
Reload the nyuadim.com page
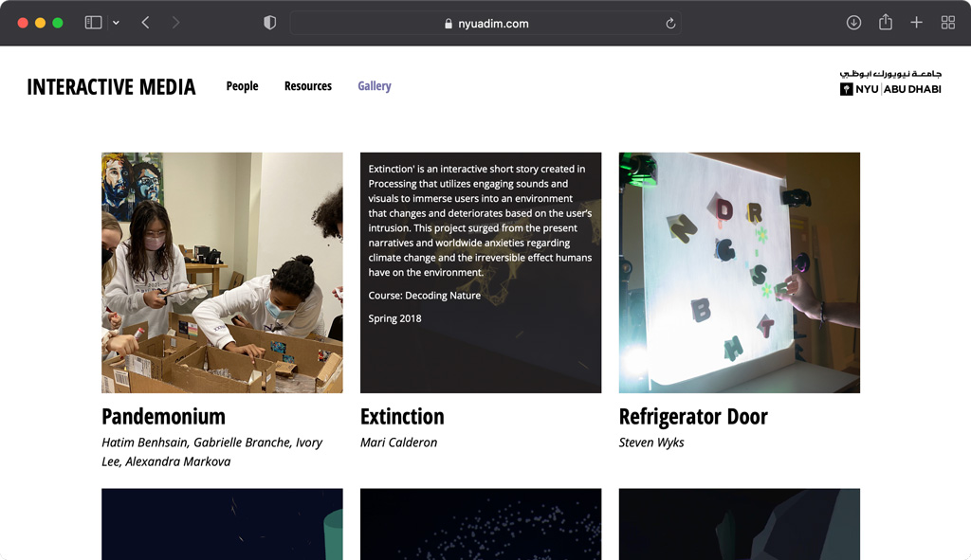[x=670, y=22]
